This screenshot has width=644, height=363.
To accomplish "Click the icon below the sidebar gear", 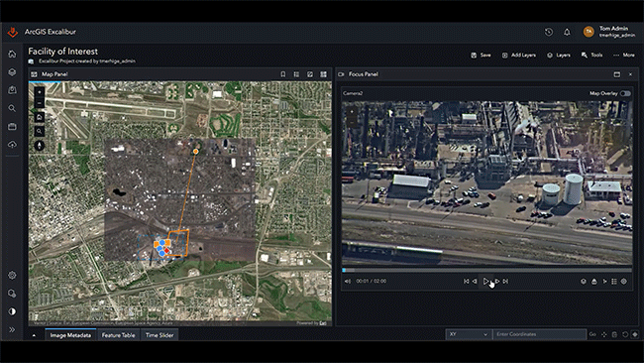I will [12, 294].
